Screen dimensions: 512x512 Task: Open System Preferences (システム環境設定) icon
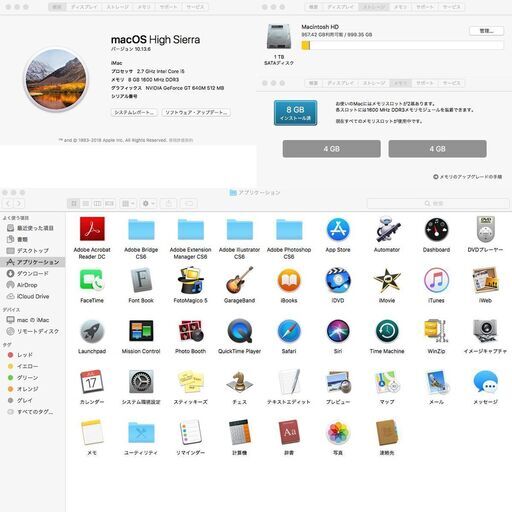(141, 382)
